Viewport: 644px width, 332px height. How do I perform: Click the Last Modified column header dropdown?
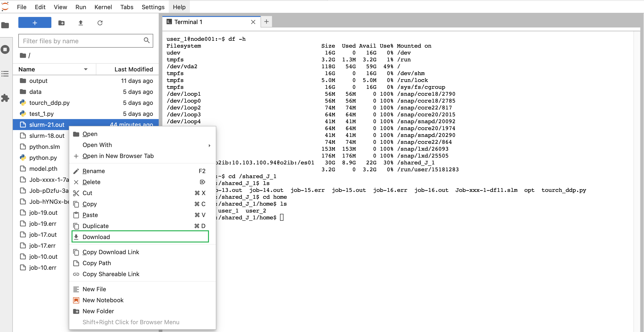tap(133, 69)
